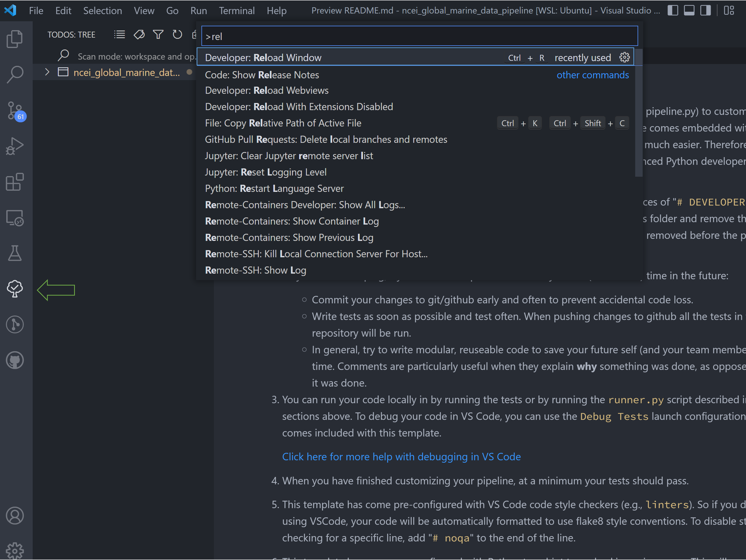Toggle the bottom panel layout button
Viewport: 746px width, 560px height.
(689, 10)
